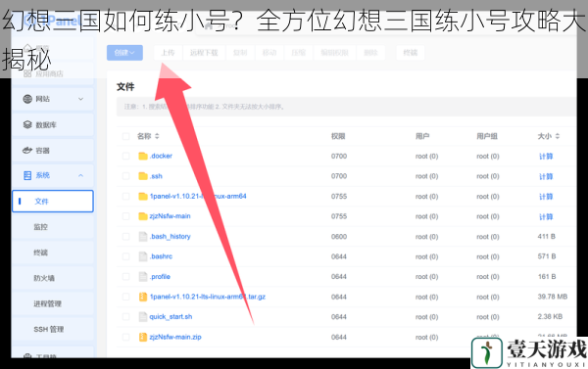This screenshot has width=588, height=369.
Task: Click the document icon beside quick_start.sh
Action: click(x=143, y=317)
